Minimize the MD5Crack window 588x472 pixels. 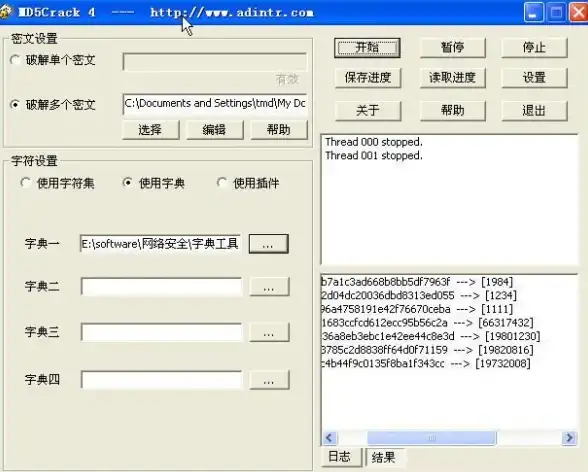pos(533,12)
